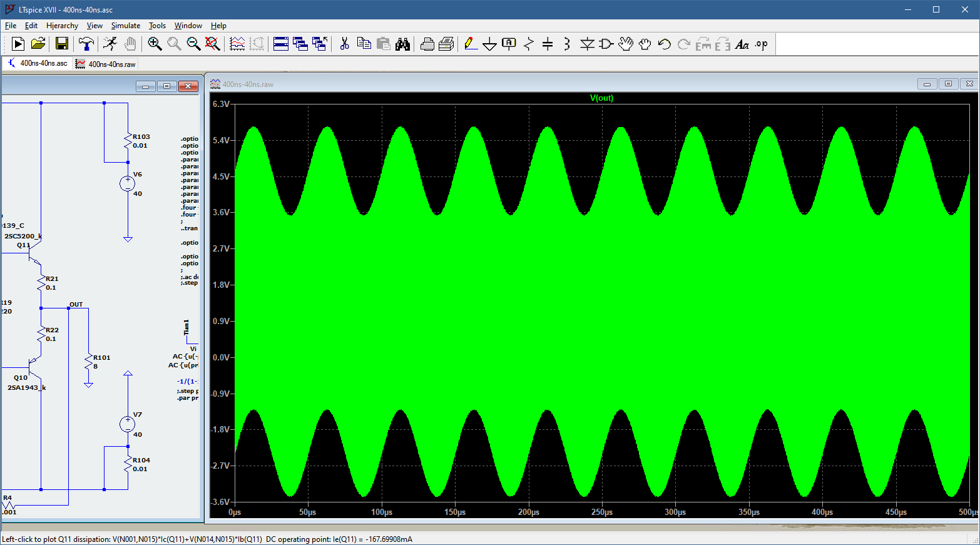The width and height of the screenshot is (980, 545).
Task: Open Find with the binoculars icon
Action: click(402, 44)
